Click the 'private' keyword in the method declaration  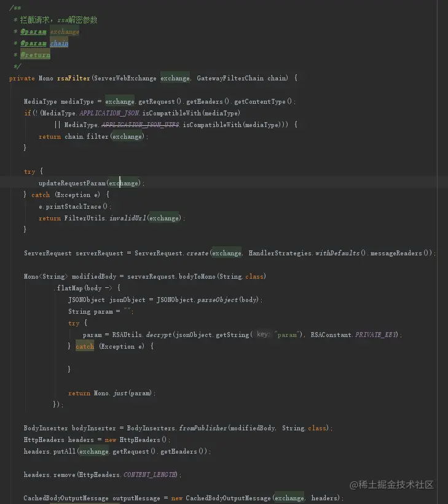[22, 79]
